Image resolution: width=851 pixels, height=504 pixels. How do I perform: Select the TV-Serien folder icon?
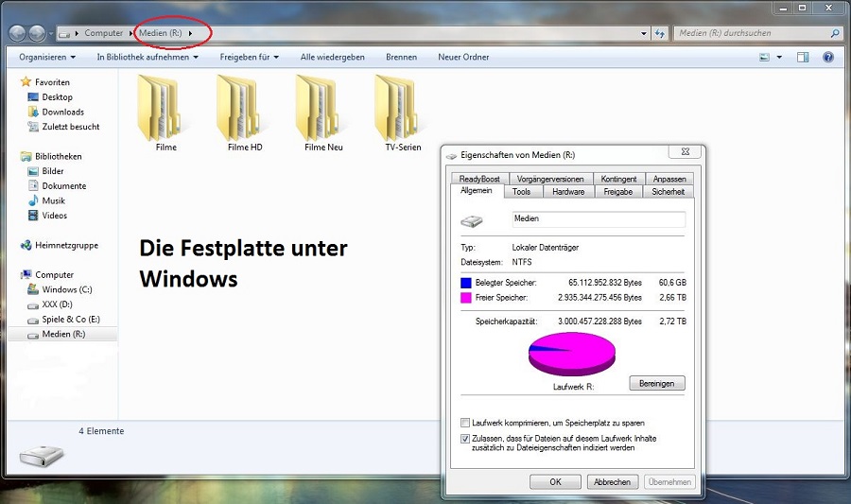tap(395, 108)
